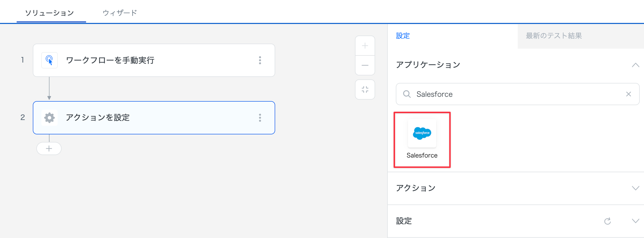The height and width of the screenshot is (238, 644).
Task: Expand the アクション section
Action: [x=635, y=188]
